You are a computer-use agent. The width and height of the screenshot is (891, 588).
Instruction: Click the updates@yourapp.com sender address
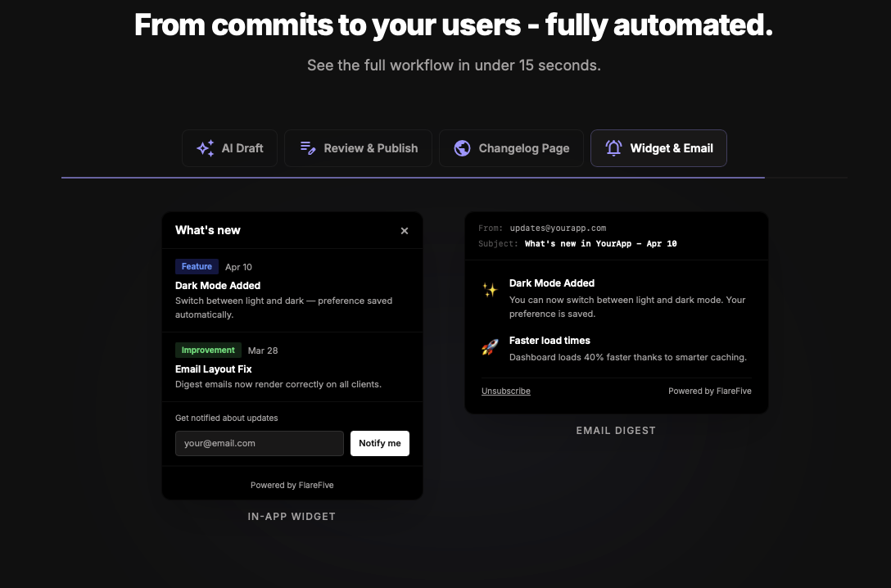[x=558, y=228]
